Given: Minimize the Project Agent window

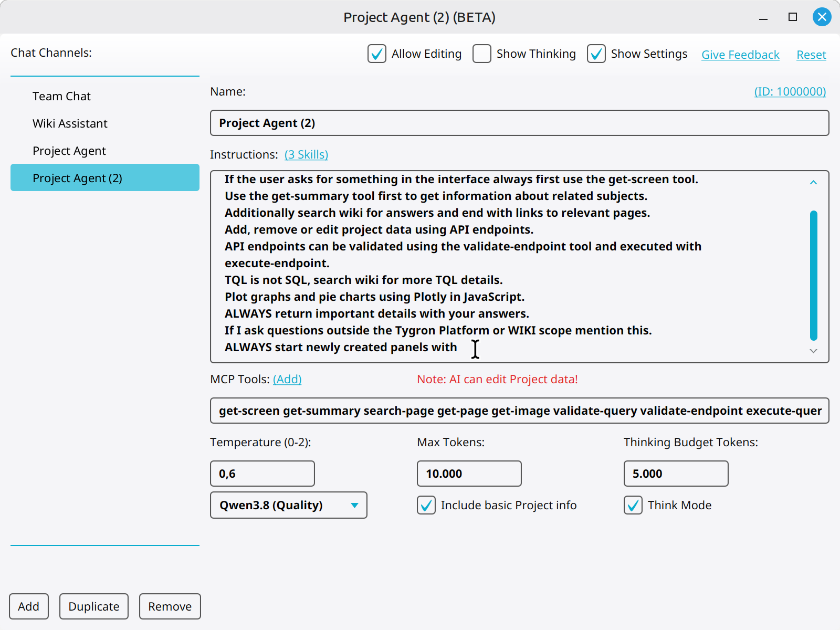Looking at the screenshot, I should (763, 17).
